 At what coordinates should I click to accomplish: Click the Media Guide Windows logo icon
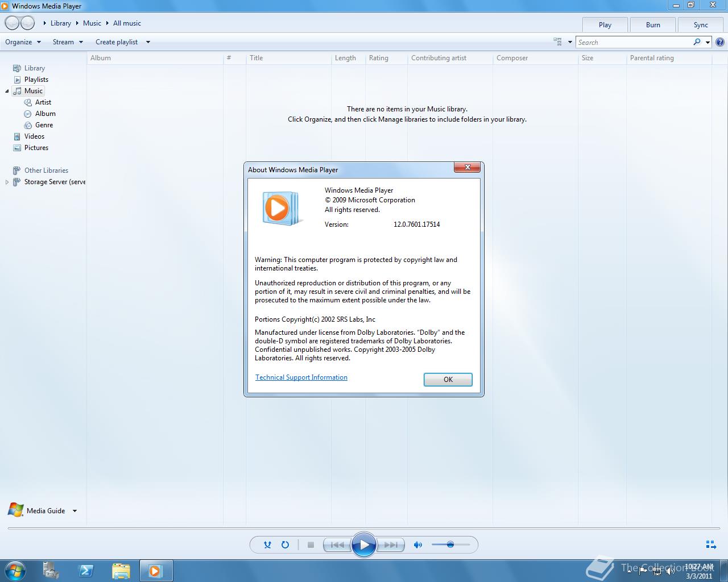tap(15, 510)
